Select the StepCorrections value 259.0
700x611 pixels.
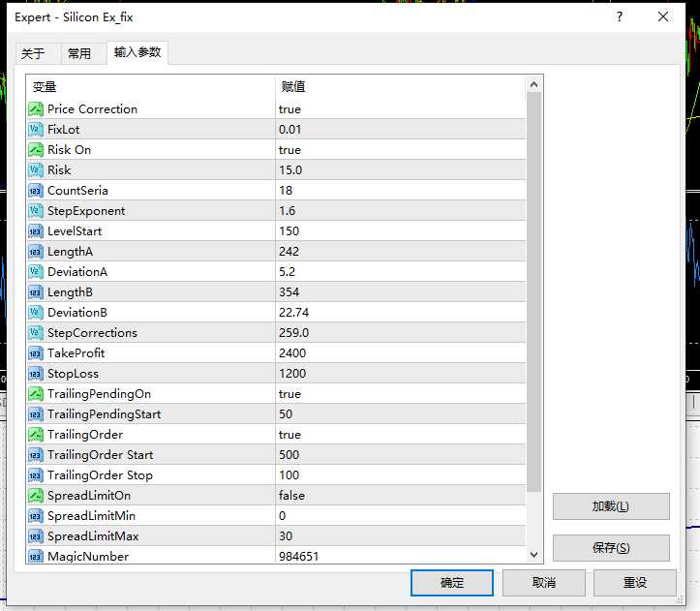click(x=293, y=333)
